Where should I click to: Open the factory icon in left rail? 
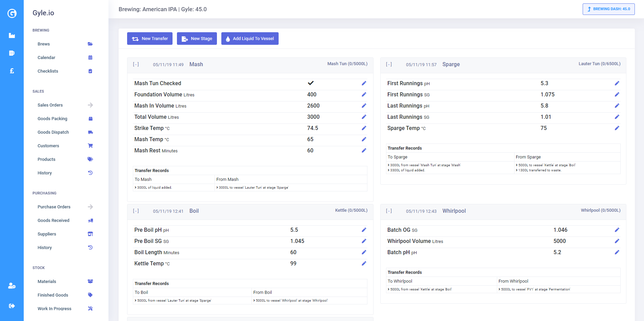coord(12,35)
